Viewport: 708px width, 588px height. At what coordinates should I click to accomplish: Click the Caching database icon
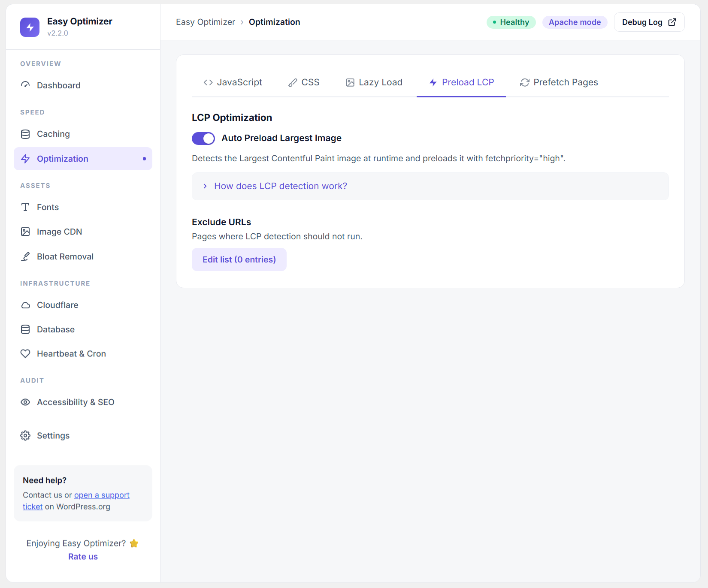point(25,134)
